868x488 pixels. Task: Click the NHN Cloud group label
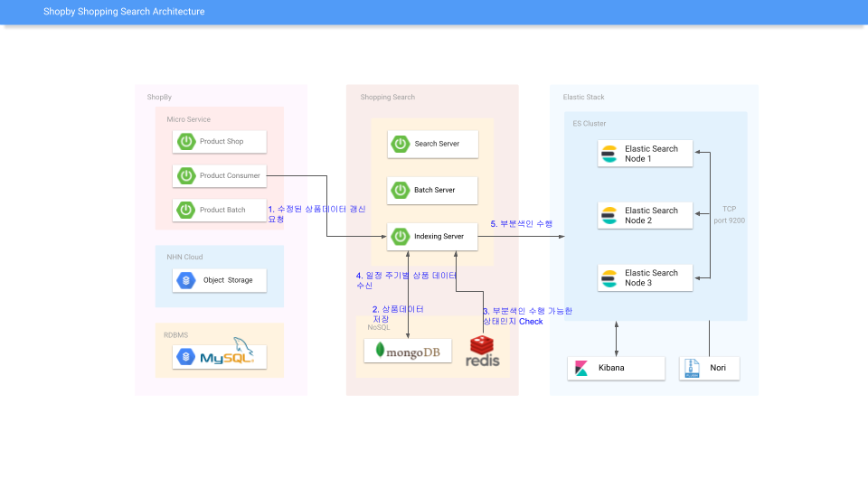point(184,258)
